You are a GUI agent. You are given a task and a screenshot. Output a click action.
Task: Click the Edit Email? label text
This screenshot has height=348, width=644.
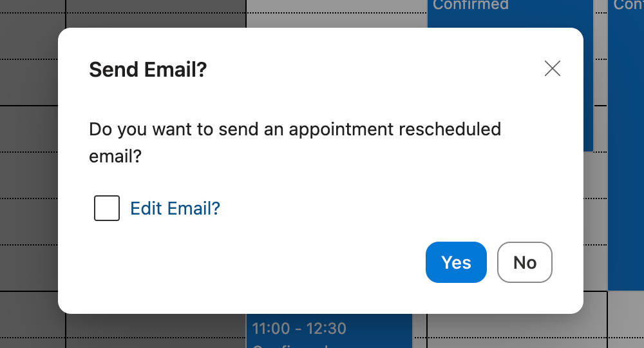(x=175, y=209)
